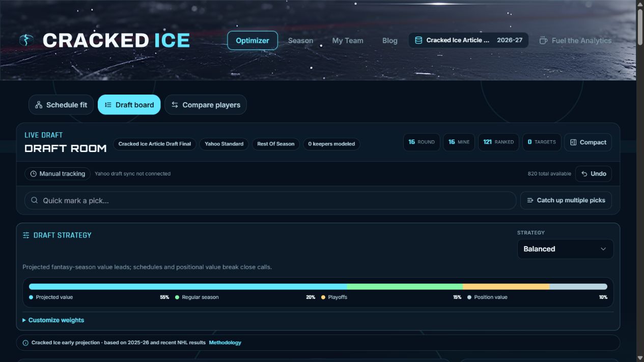This screenshot has width=644, height=362.
Task: Click the Rest Of Season chip
Action: pyautogui.click(x=276, y=144)
